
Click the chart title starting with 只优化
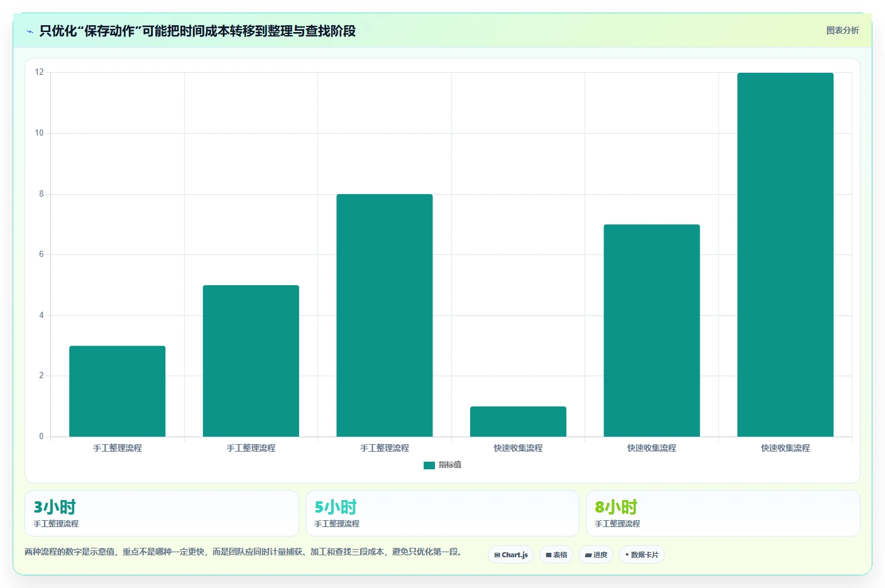click(x=197, y=31)
